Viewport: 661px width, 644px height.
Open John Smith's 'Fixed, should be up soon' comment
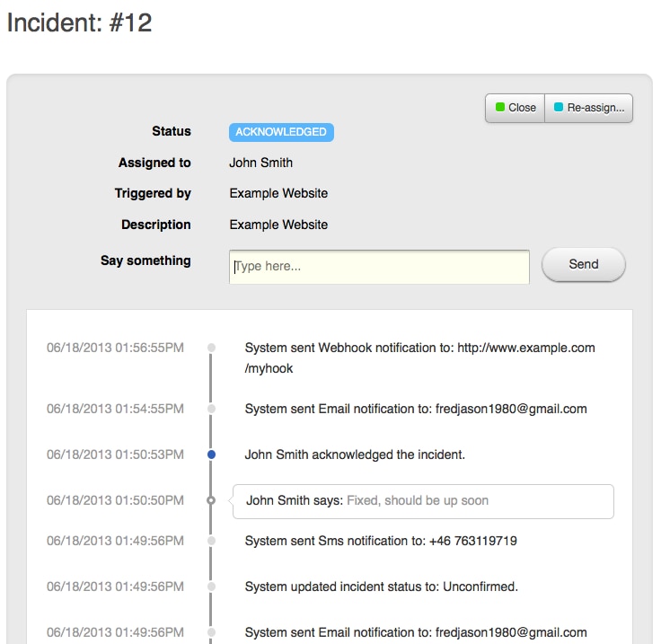coord(423,501)
